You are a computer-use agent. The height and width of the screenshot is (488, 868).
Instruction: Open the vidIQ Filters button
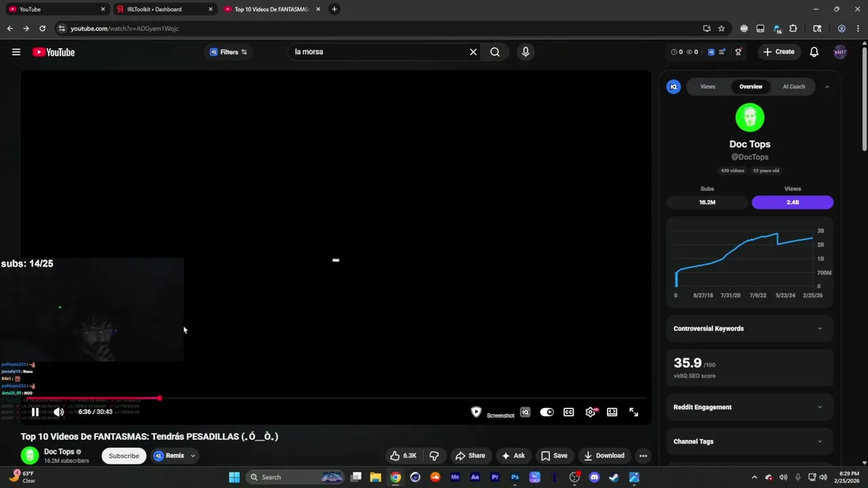[x=229, y=52]
